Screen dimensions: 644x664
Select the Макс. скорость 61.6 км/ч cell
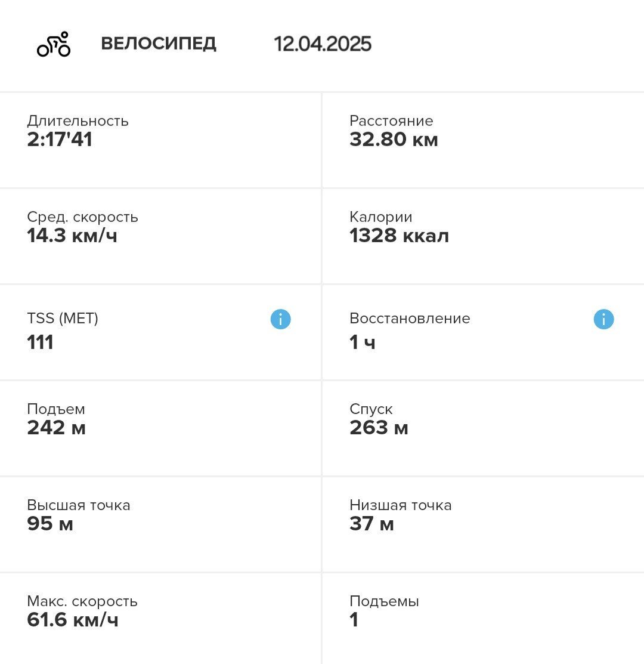point(160,619)
